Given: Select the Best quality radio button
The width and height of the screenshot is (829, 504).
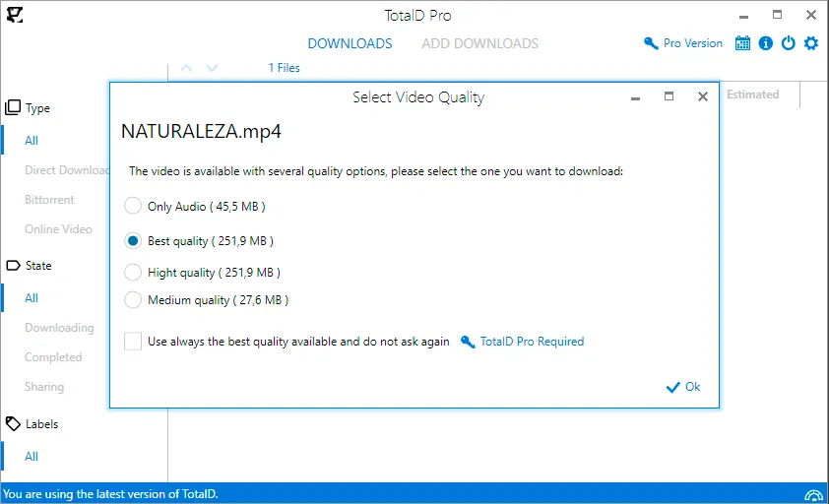Looking at the screenshot, I should 133,240.
